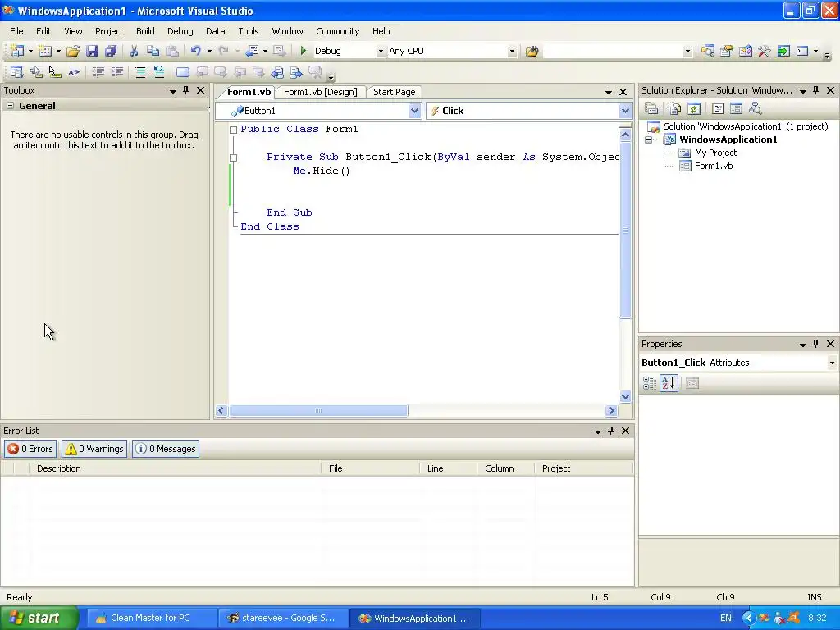Click the Object Browser toolbar icon
This screenshot has height=630, width=840.
(x=745, y=51)
